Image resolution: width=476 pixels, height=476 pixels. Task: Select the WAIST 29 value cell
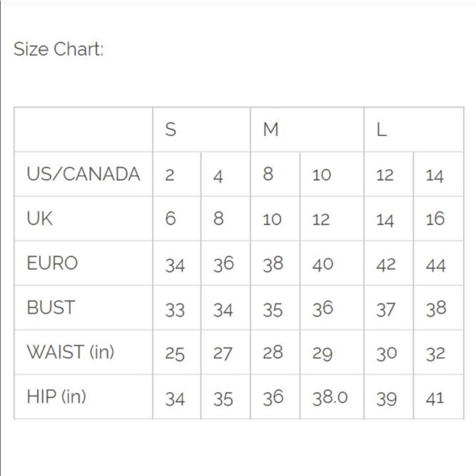click(323, 354)
